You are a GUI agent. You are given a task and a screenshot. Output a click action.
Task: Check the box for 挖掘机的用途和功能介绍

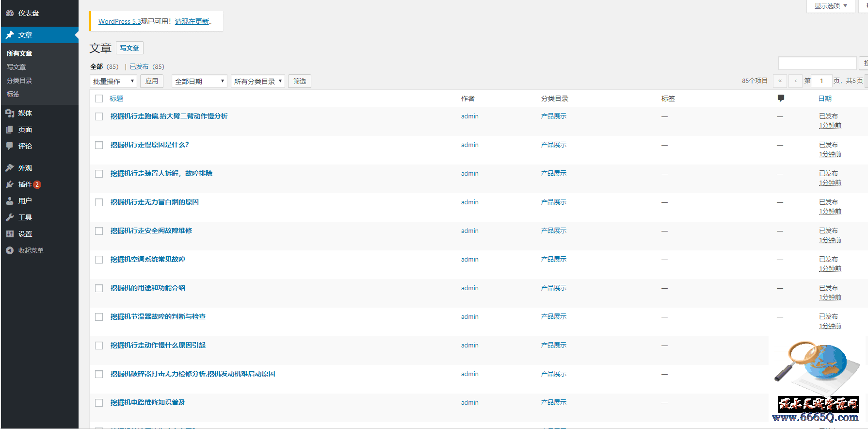point(99,288)
